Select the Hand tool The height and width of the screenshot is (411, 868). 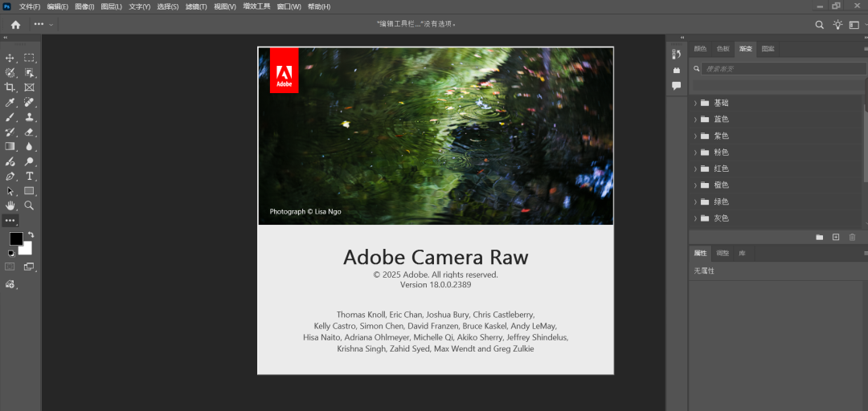pos(10,205)
